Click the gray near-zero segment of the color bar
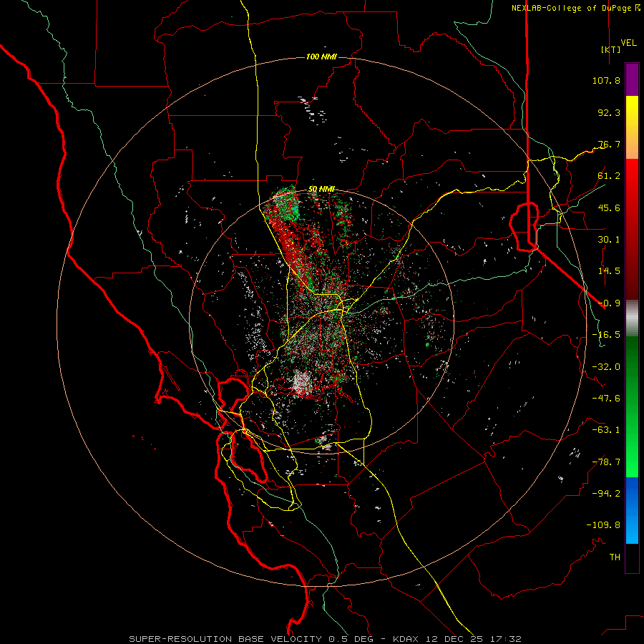This screenshot has height=644, width=644. [x=632, y=318]
